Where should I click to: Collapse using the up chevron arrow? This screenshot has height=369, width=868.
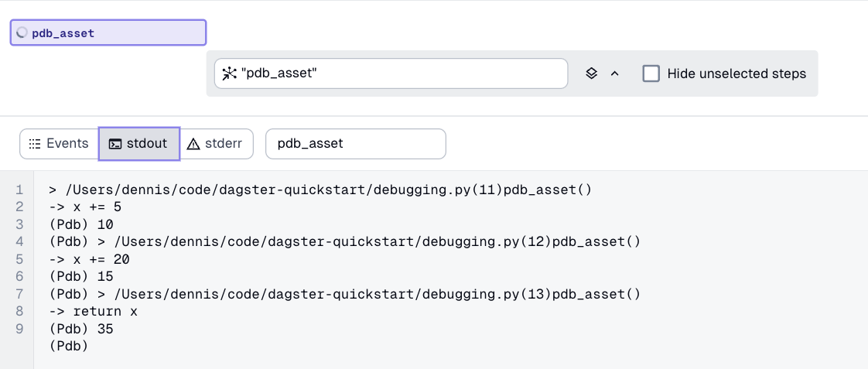[x=615, y=73]
